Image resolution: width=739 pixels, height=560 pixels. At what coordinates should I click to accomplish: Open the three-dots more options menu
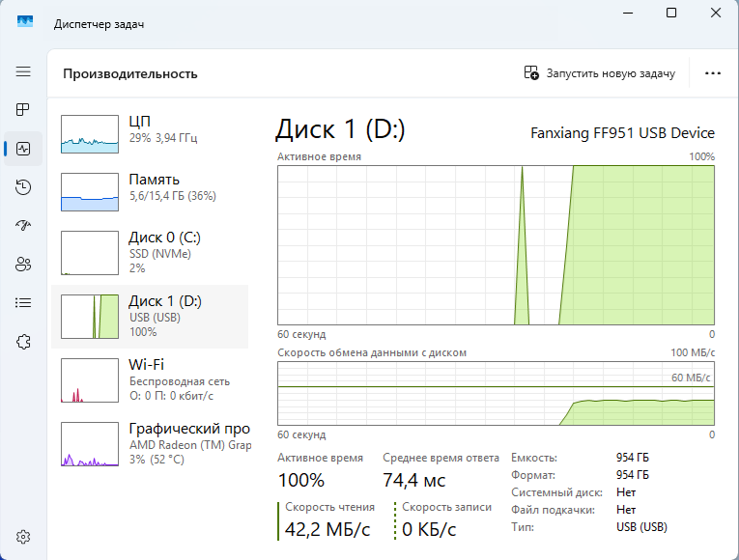tap(713, 72)
